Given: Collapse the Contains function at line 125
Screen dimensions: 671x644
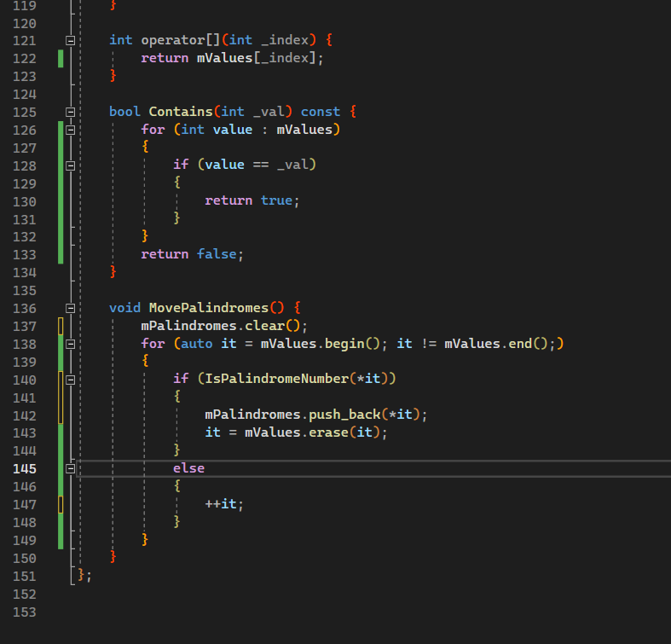Looking at the screenshot, I should click(x=71, y=113).
